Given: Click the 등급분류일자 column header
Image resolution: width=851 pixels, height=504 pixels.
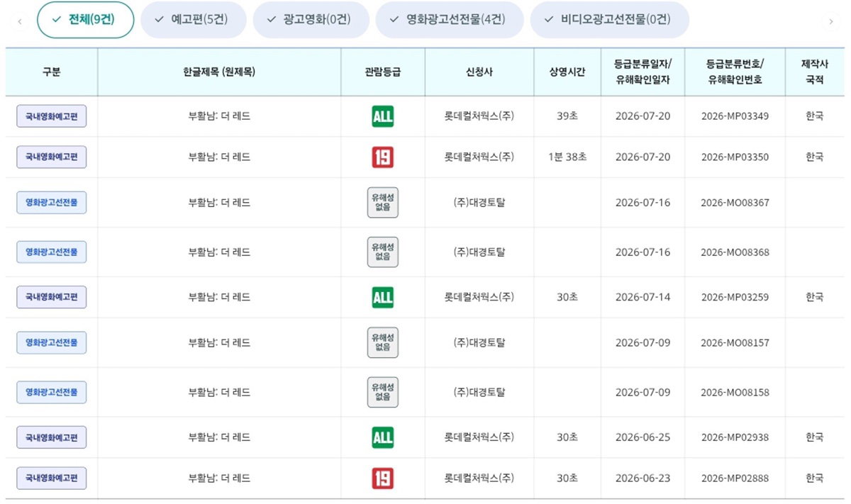Looking at the screenshot, I should pyautogui.click(x=643, y=72).
